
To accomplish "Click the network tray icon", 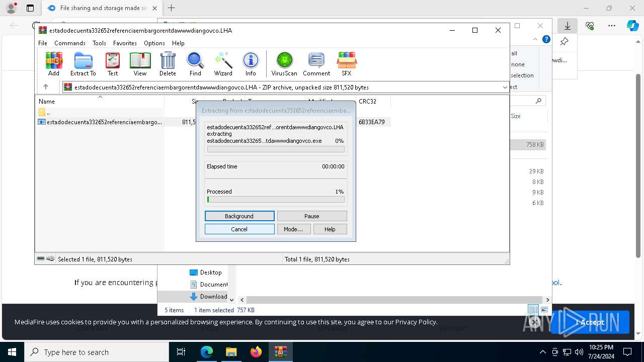I will coord(567,352).
